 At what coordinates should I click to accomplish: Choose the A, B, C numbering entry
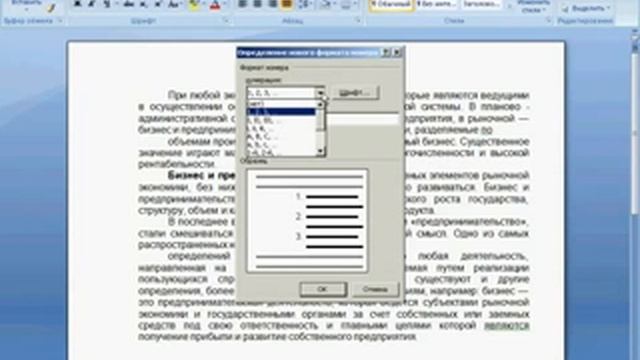click(x=282, y=136)
